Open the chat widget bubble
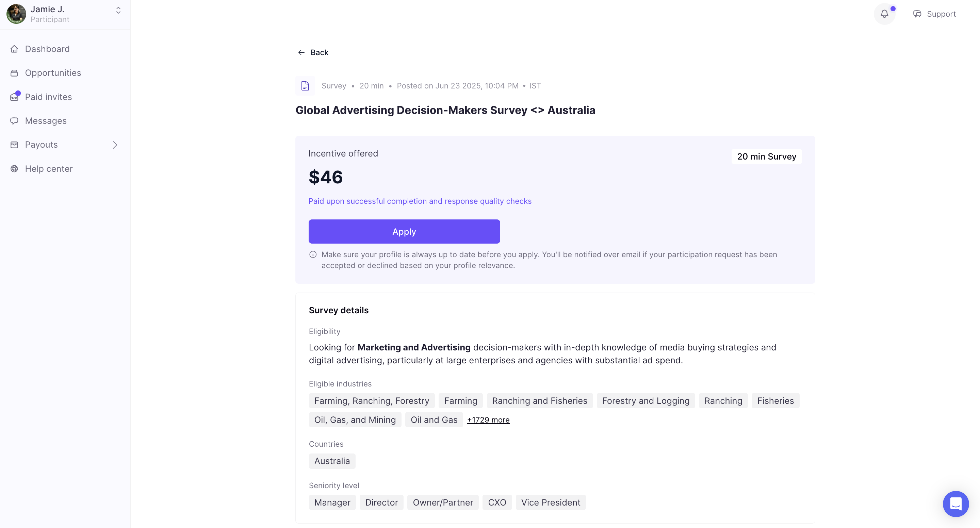 tap(955, 504)
